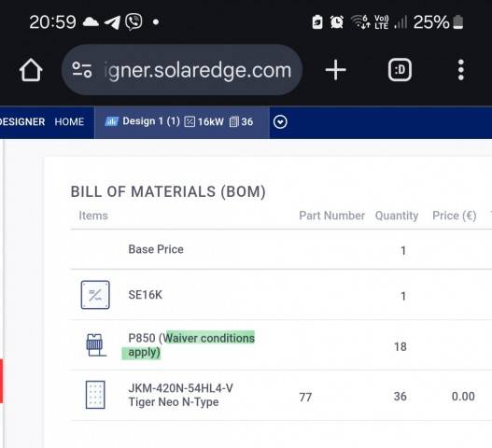Click quantity 1 in Base Price row

pyautogui.click(x=403, y=251)
